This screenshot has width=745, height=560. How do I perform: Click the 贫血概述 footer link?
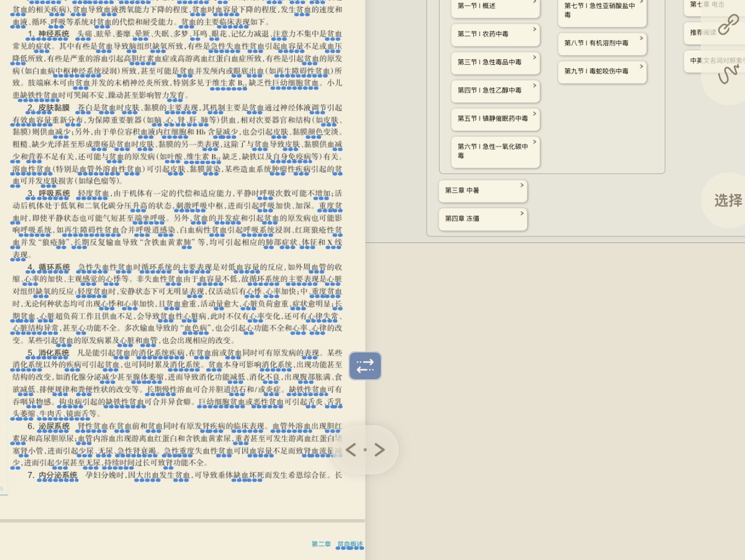tap(350, 544)
